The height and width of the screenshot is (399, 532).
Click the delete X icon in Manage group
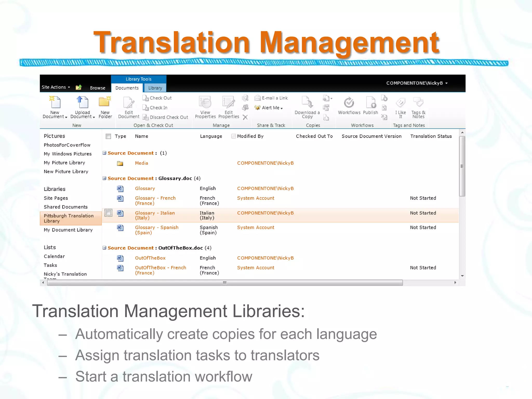click(245, 117)
